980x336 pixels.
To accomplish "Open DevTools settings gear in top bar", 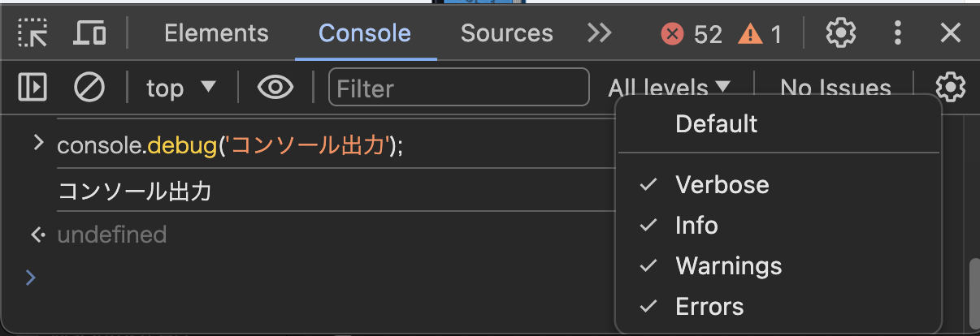I will (x=841, y=33).
